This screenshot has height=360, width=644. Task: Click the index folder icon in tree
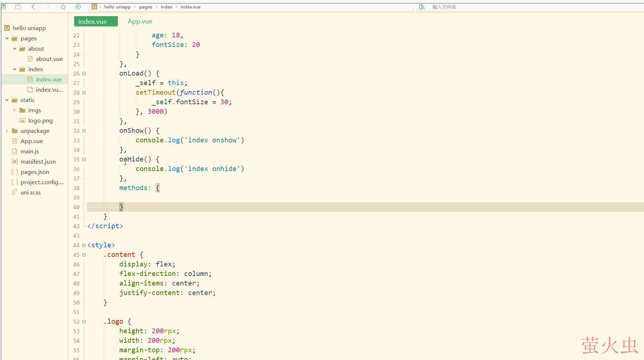(x=22, y=69)
